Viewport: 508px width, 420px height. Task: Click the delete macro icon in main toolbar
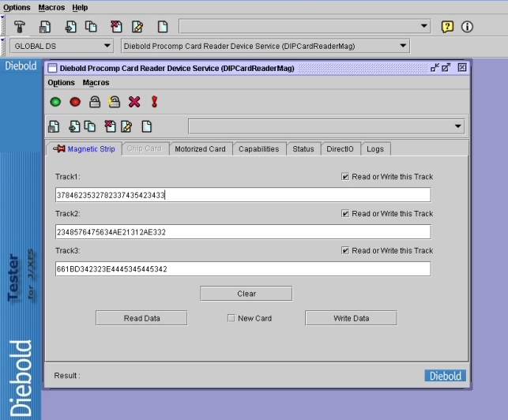[x=116, y=27]
